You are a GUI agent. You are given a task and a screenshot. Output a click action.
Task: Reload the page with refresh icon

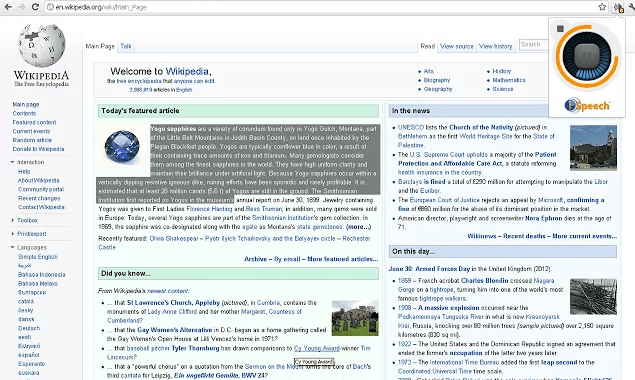(35, 7)
